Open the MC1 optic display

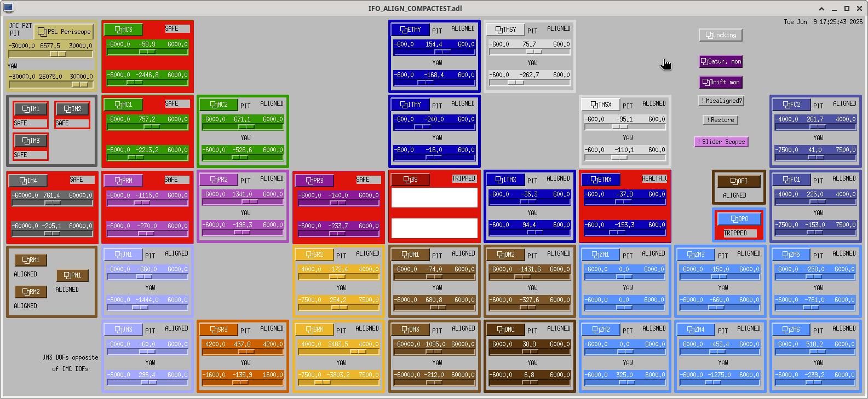pyautogui.click(x=123, y=105)
